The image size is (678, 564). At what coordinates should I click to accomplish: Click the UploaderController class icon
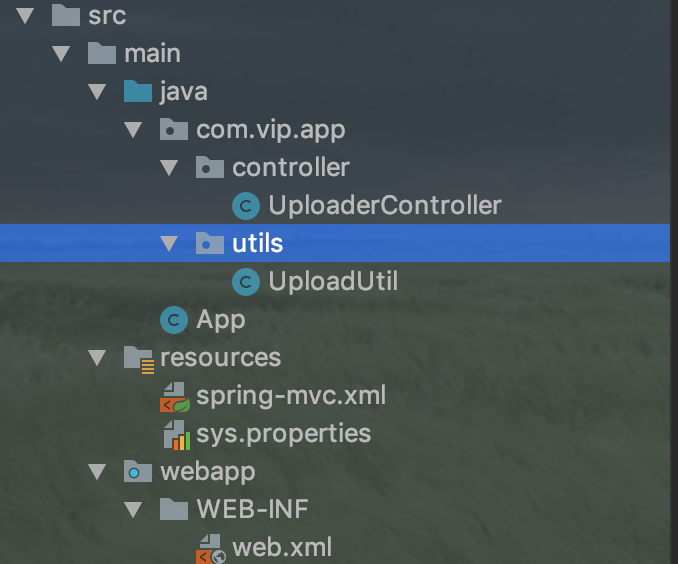(x=246, y=205)
